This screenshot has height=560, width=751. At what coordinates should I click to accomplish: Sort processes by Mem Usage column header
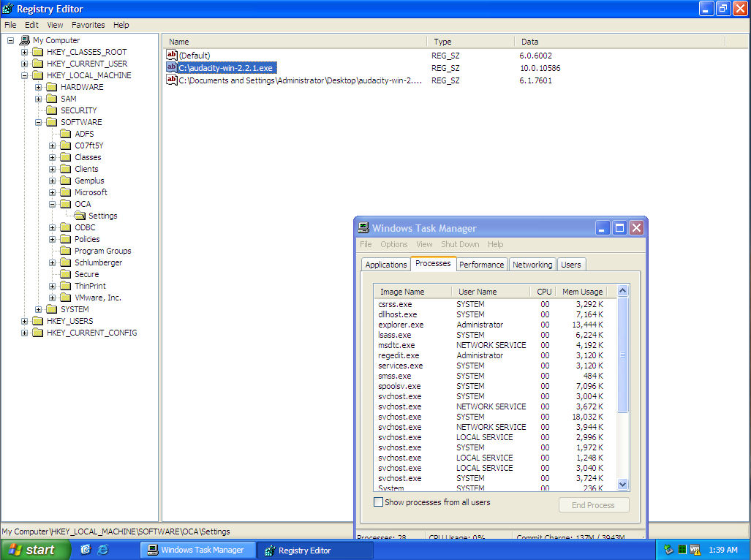582,292
